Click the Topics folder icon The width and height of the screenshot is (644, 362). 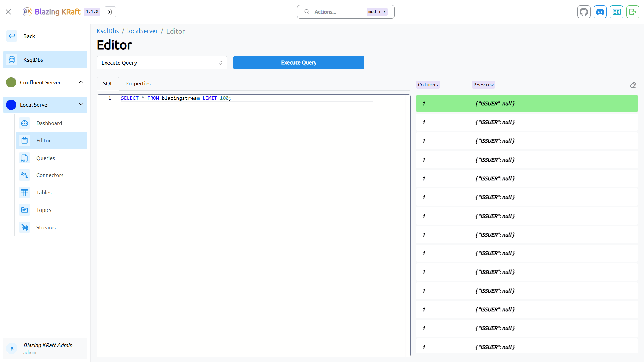click(x=24, y=210)
